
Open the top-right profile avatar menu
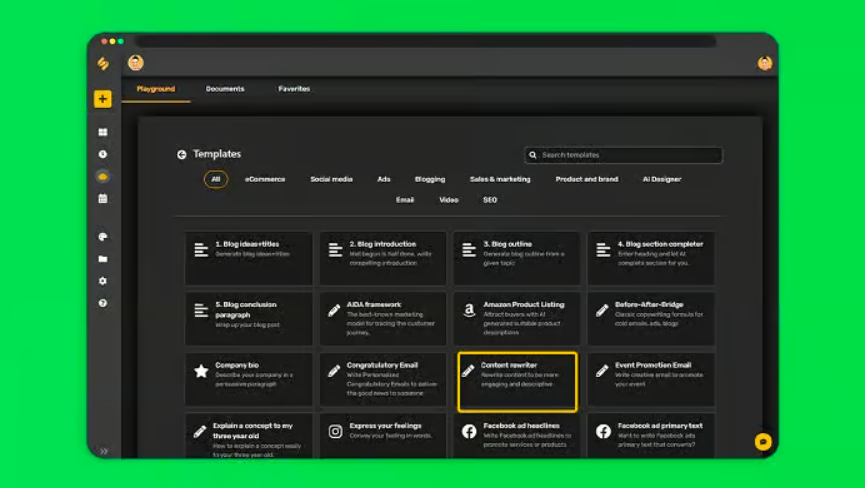tap(764, 63)
